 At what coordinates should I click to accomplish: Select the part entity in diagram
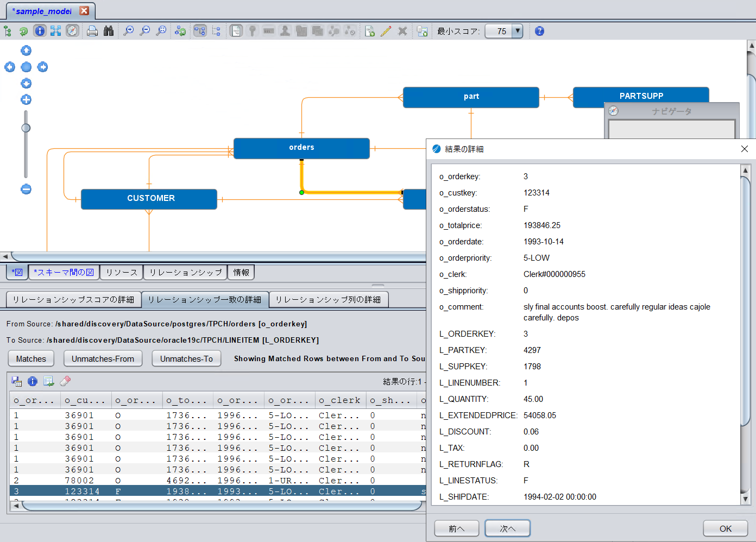(471, 97)
